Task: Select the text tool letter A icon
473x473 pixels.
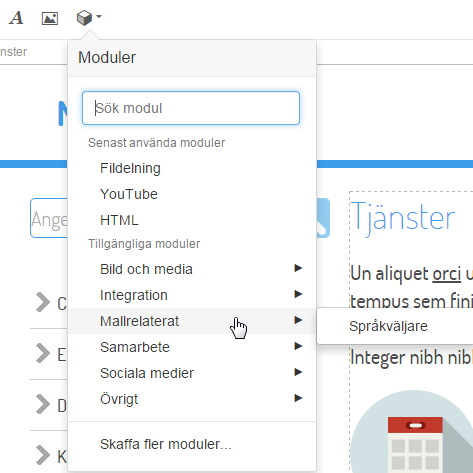Action: 16,18
